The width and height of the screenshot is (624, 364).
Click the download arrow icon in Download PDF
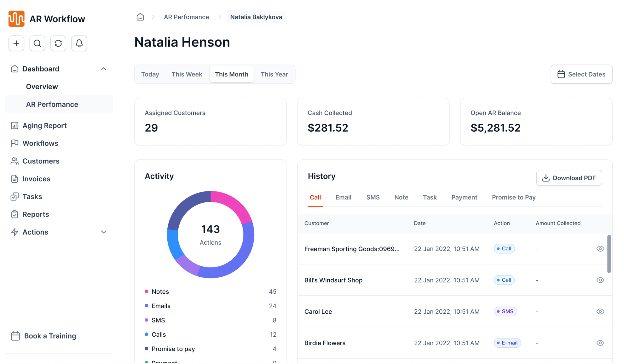tap(546, 178)
